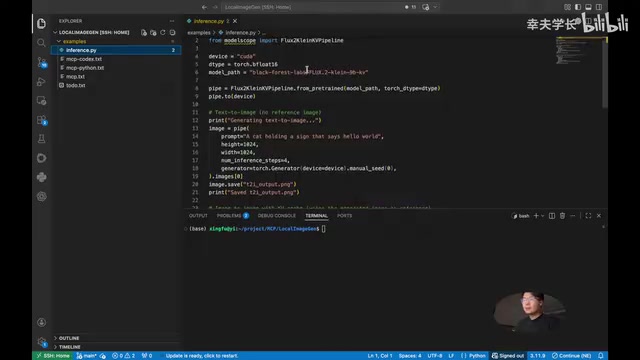This screenshot has height=360, width=640.
Task: Go back using the title bar arrow
Action: point(204,7)
